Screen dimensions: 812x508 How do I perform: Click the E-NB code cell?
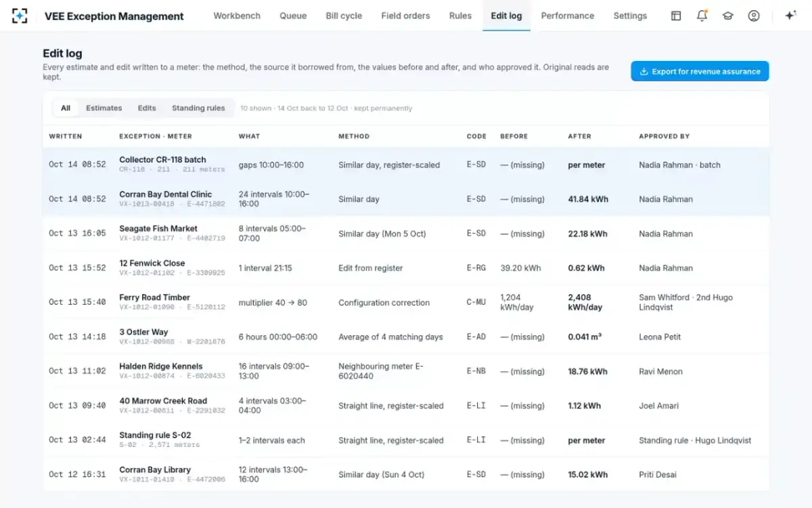(476, 371)
